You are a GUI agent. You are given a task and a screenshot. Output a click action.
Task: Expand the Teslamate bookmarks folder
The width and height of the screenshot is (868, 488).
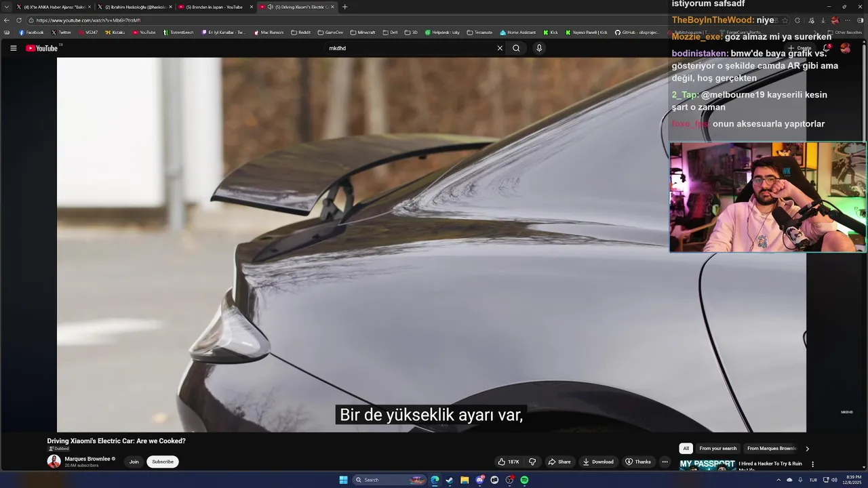pos(479,33)
